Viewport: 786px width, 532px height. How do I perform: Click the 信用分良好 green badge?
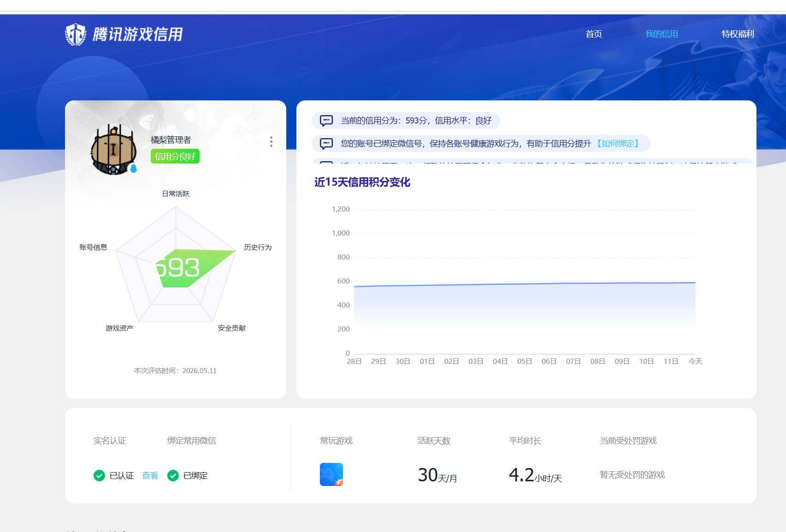tap(175, 157)
